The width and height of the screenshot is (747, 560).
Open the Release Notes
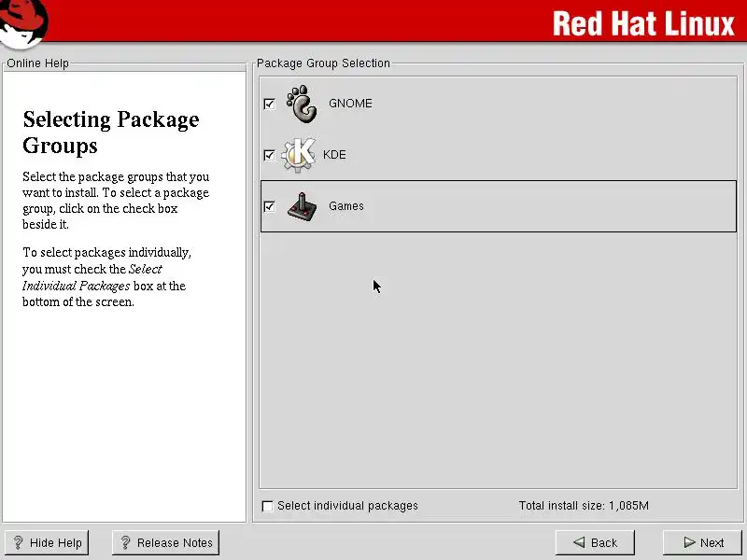[166, 542]
